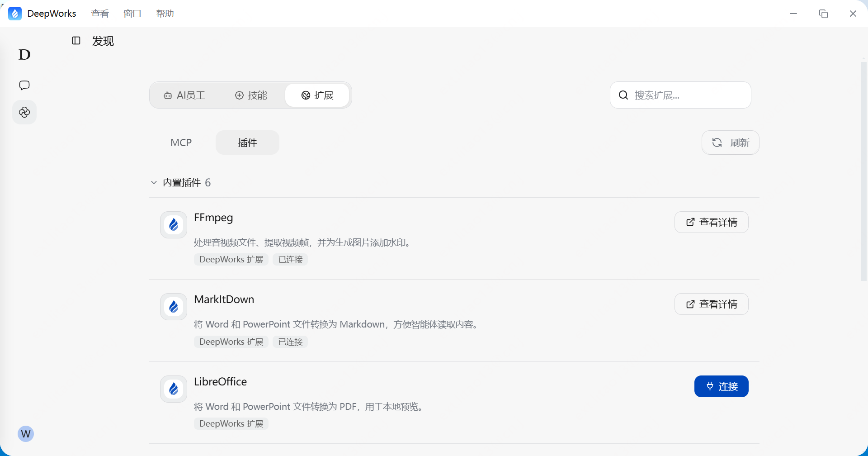The width and height of the screenshot is (868, 456).
Task: Open the 查看 menu
Action: coord(100,14)
